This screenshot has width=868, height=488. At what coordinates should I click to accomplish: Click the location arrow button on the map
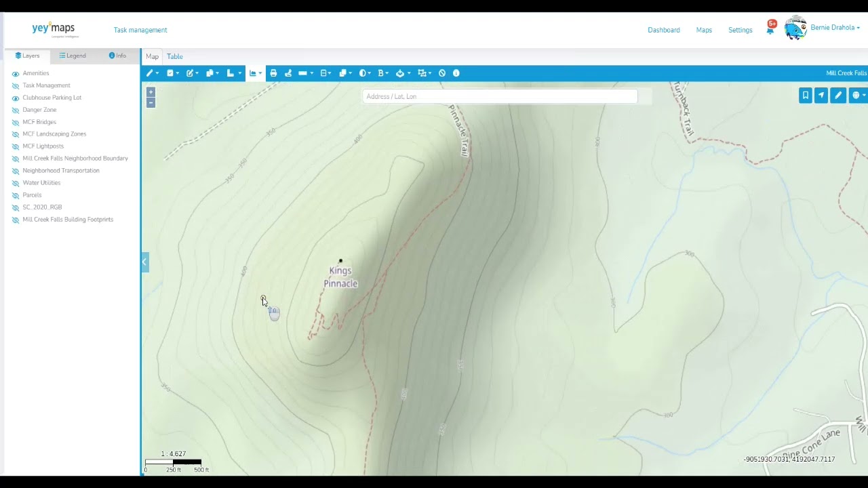click(821, 96)
